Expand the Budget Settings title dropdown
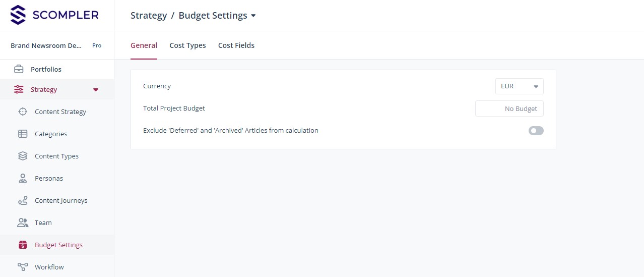 253,16
